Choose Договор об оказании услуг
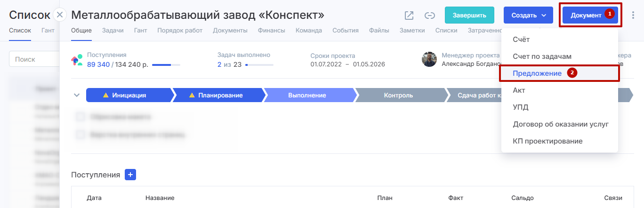The width and height of the screenshot is (644, 208). pos(561,124)
